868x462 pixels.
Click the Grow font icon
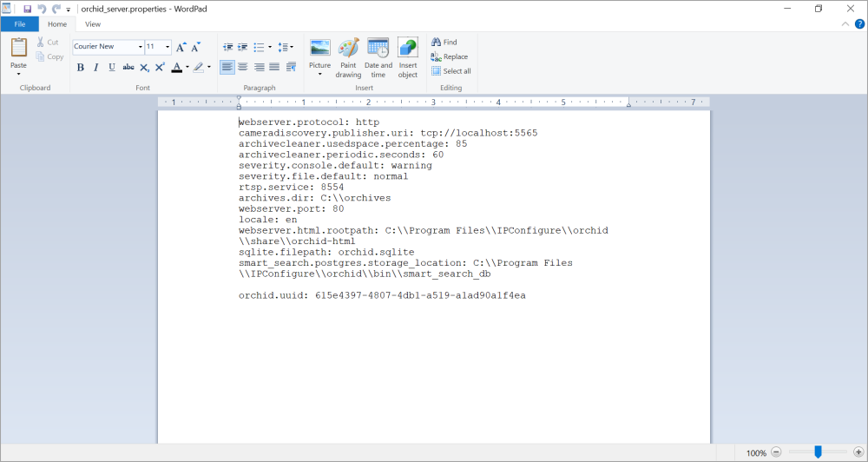pyautogui.click(x=181, y=47)
